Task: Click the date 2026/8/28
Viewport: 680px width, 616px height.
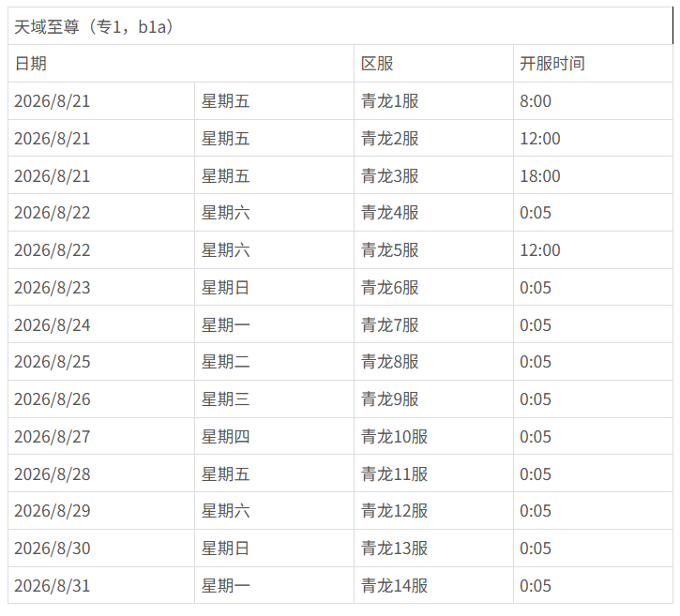Action: pos(52,474)
